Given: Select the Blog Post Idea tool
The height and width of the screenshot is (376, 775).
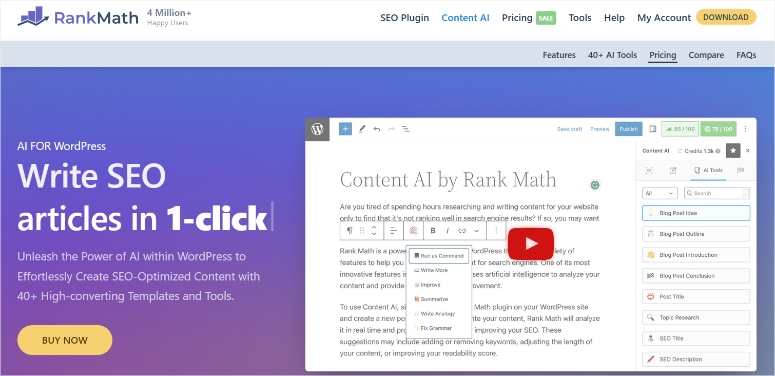Looking at the screenshot, I should coord(696,213).
